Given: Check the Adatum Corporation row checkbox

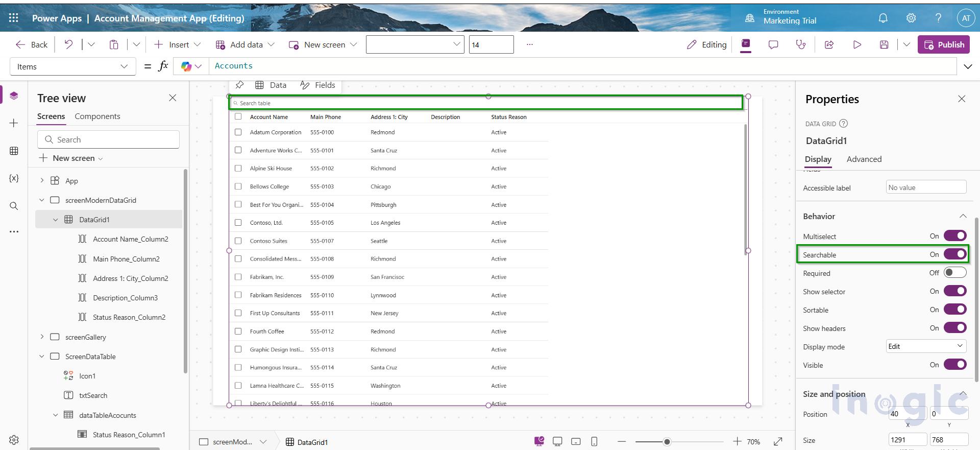Looking at the screenshot, I should coord(238,132).
